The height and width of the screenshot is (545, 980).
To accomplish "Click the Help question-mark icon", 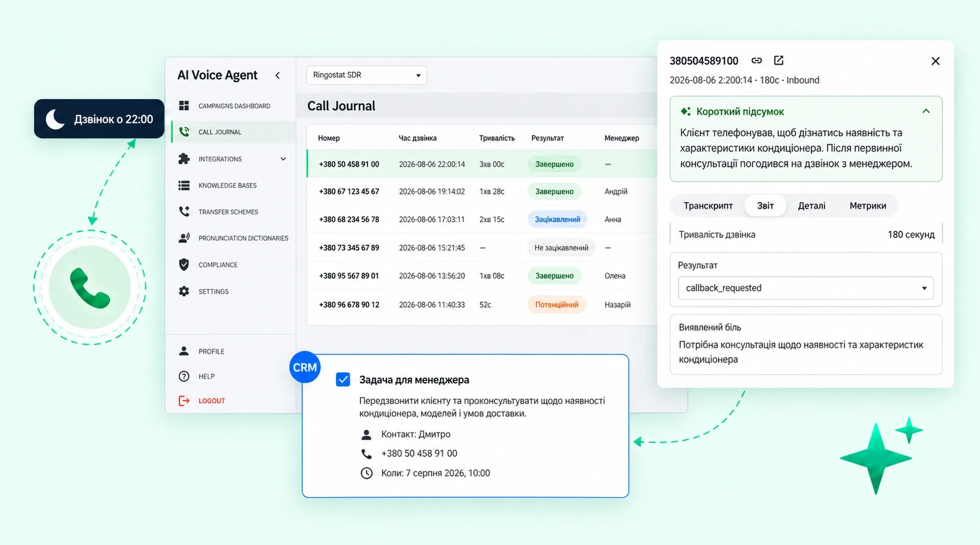I will coord(184,376).
